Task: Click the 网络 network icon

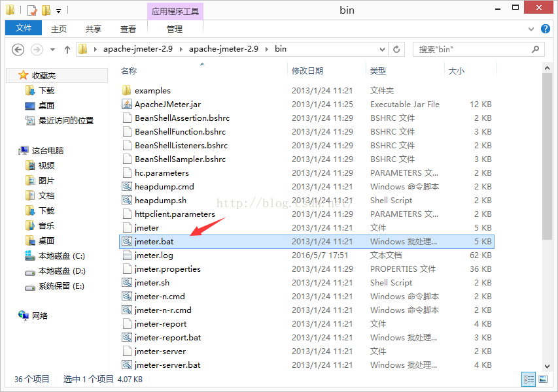Action: click(24, 316)
